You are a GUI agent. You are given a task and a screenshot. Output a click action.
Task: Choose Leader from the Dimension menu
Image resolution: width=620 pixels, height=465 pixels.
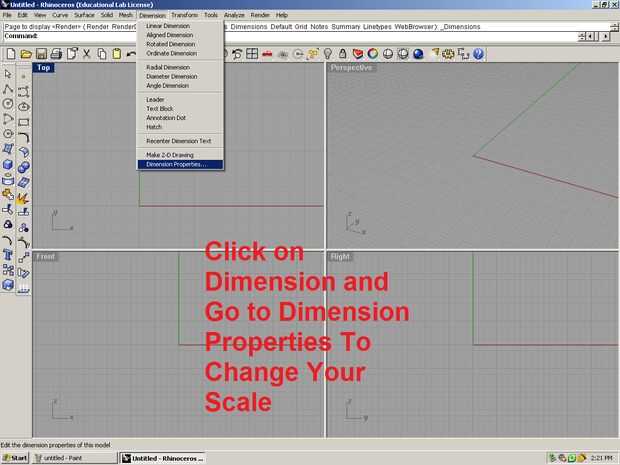pos(180,100)
